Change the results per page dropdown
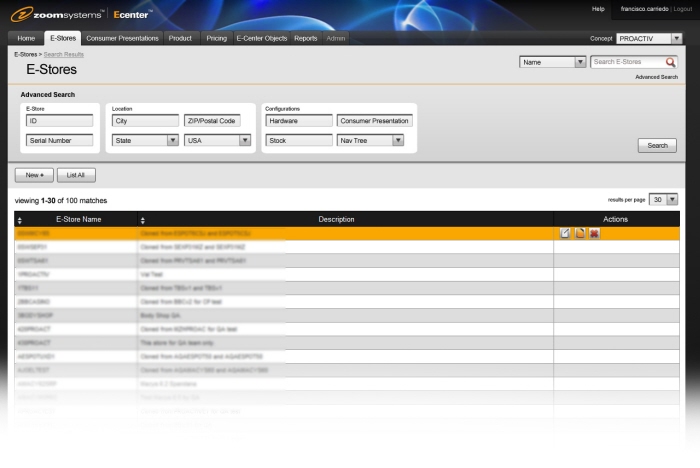Screen dimensions: 700x468 671,200
